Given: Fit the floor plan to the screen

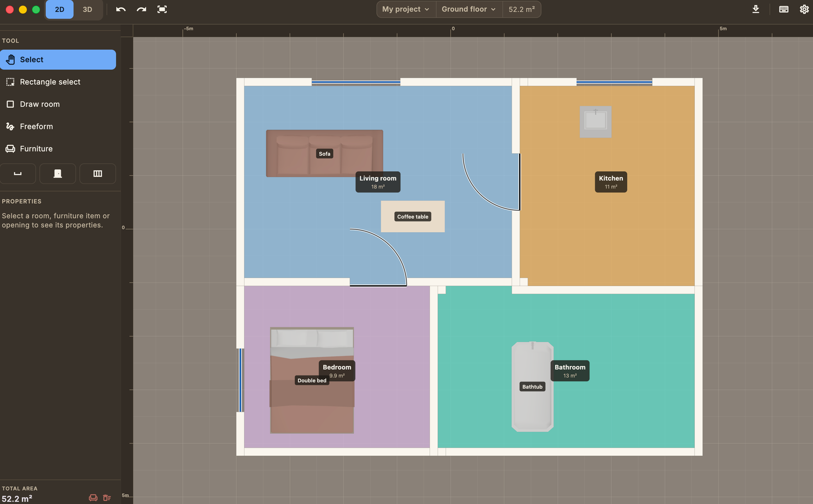Looking at the screenshot, I should click(162, 9).
